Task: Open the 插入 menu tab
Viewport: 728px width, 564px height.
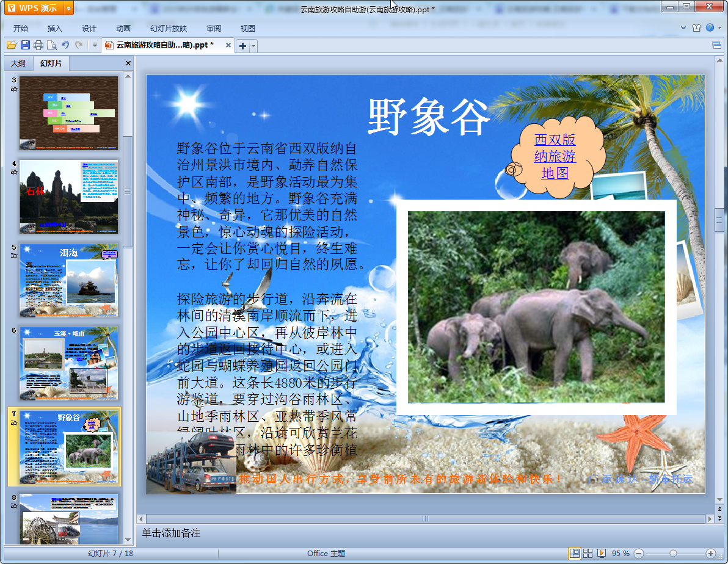Action: (54, 28)
